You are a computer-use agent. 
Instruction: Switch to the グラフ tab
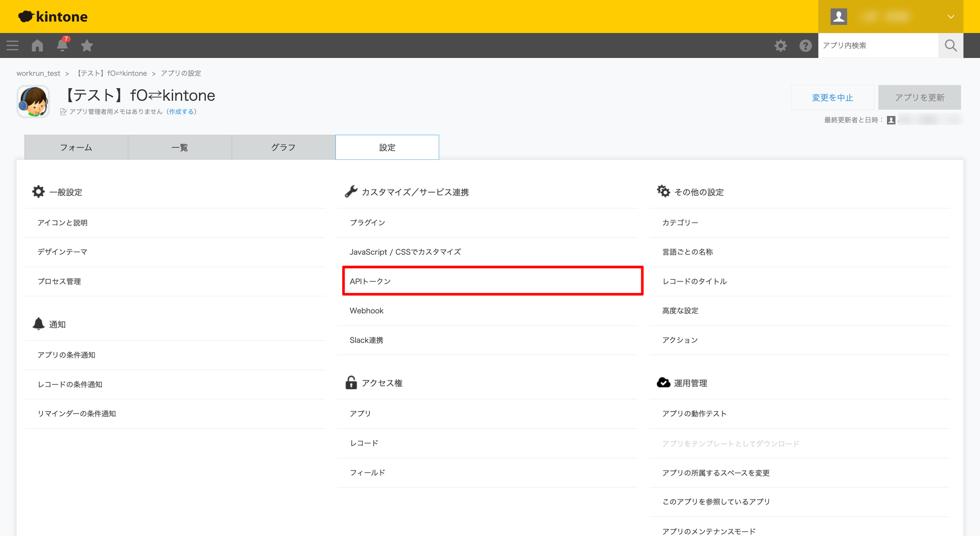pos(283,147)
